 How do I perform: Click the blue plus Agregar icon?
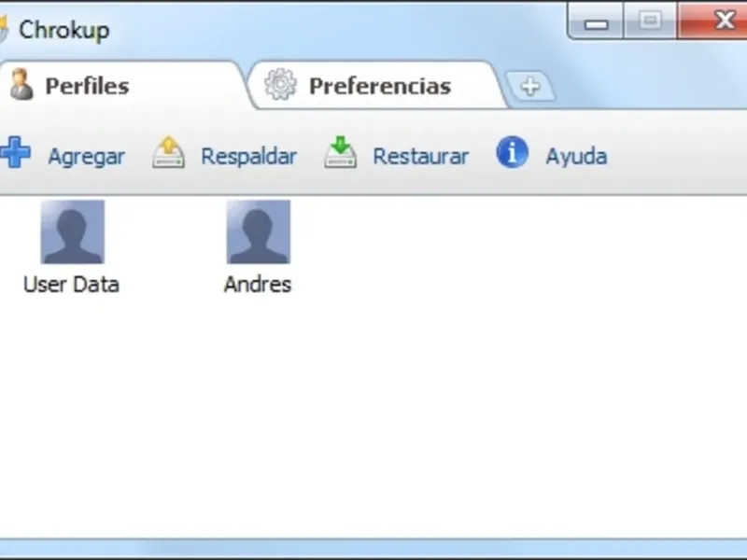pyautogui.click(x=15, y=152)
